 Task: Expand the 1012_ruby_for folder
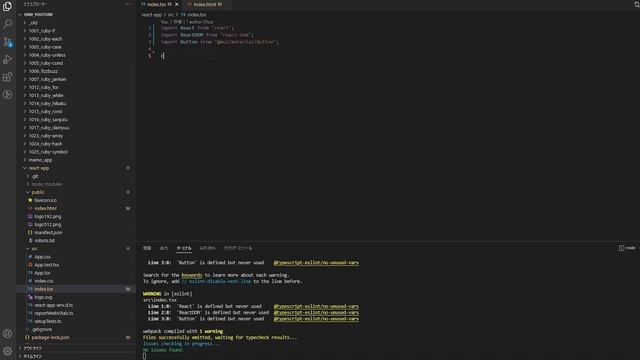[43, 87]
